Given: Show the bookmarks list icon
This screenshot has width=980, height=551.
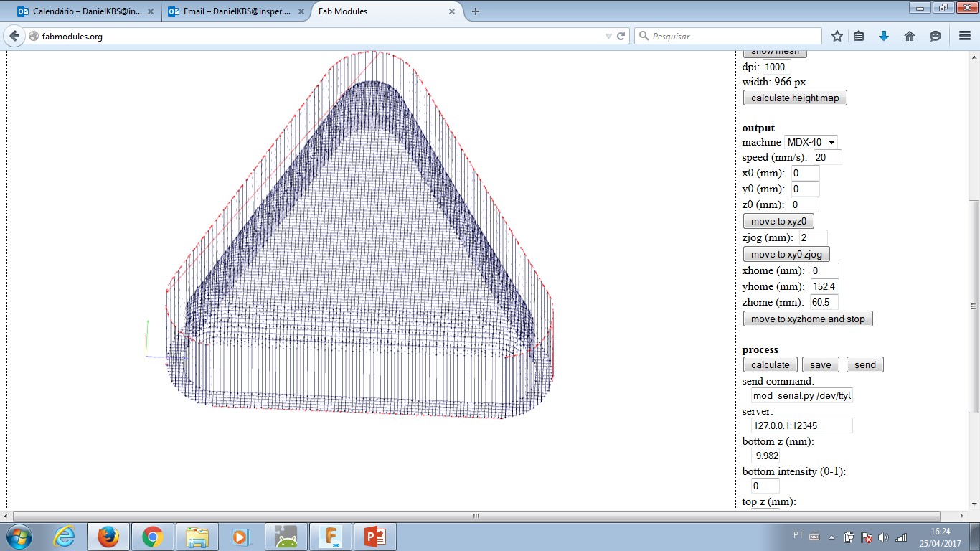Looking at the screenshot, I should (x=859, y=36).
